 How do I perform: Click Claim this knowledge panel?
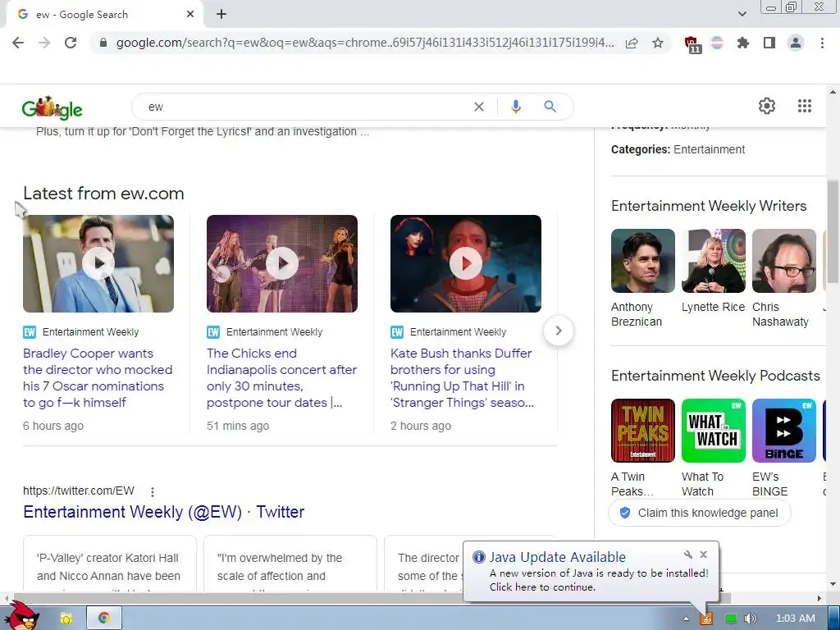point(700,513)
